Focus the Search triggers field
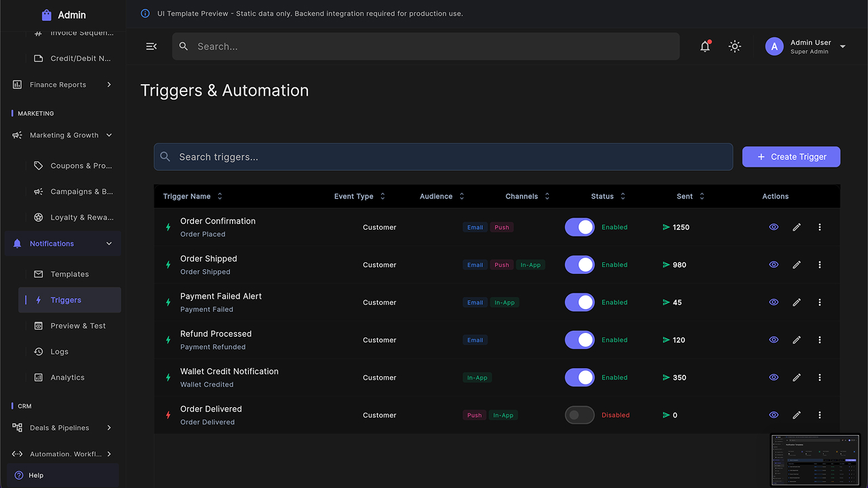868x488 pixels. 443,157
